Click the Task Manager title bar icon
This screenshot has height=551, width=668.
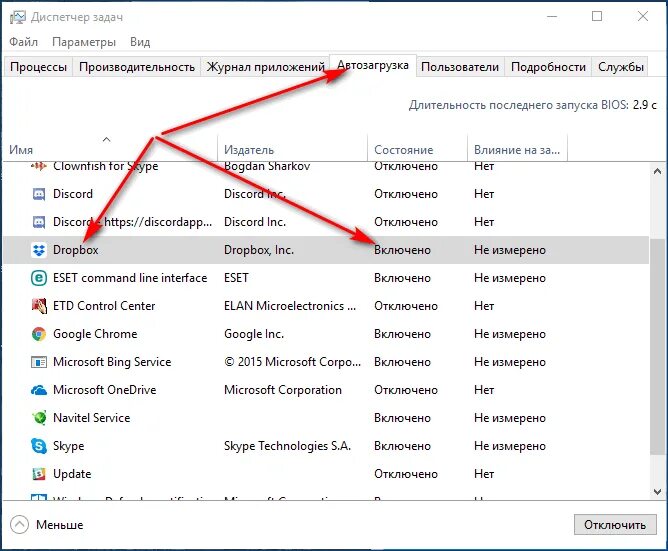[x=17, y=17]
